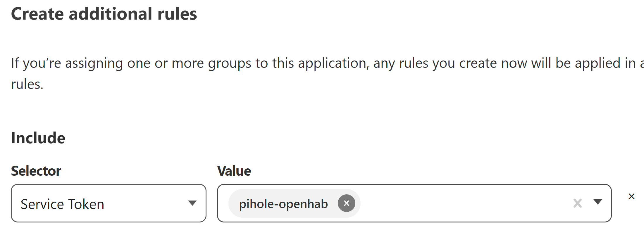Image resolution: width=644 pixels, height=228 pixels.
Task: Open the Selector dropdown arrow
Action: (192, 203)
